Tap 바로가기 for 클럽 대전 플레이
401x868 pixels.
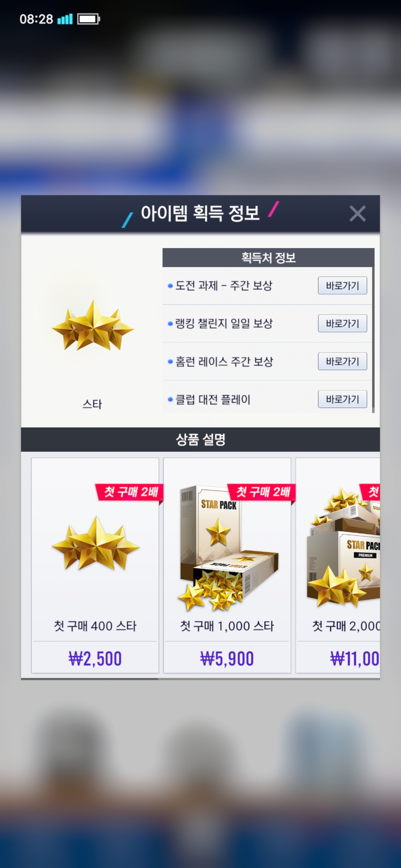[342, 399]
